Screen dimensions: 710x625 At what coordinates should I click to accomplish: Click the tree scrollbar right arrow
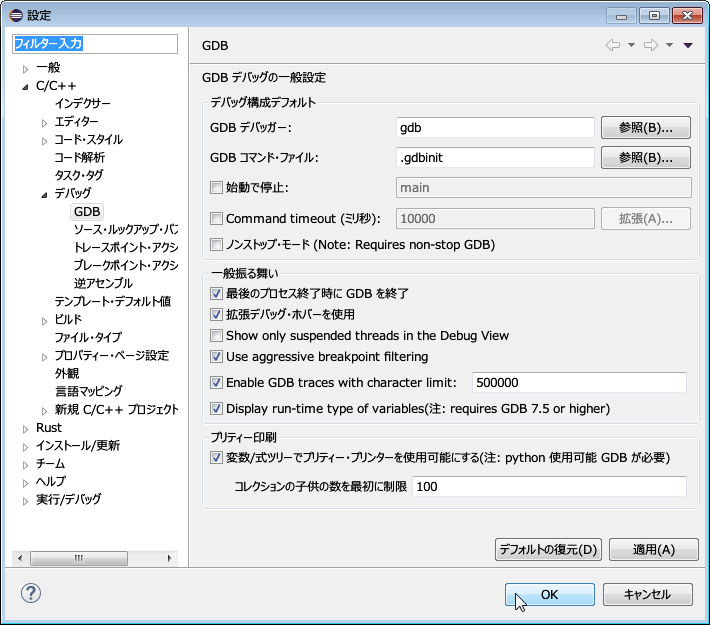pyautogui.click(x=169, y=558)
